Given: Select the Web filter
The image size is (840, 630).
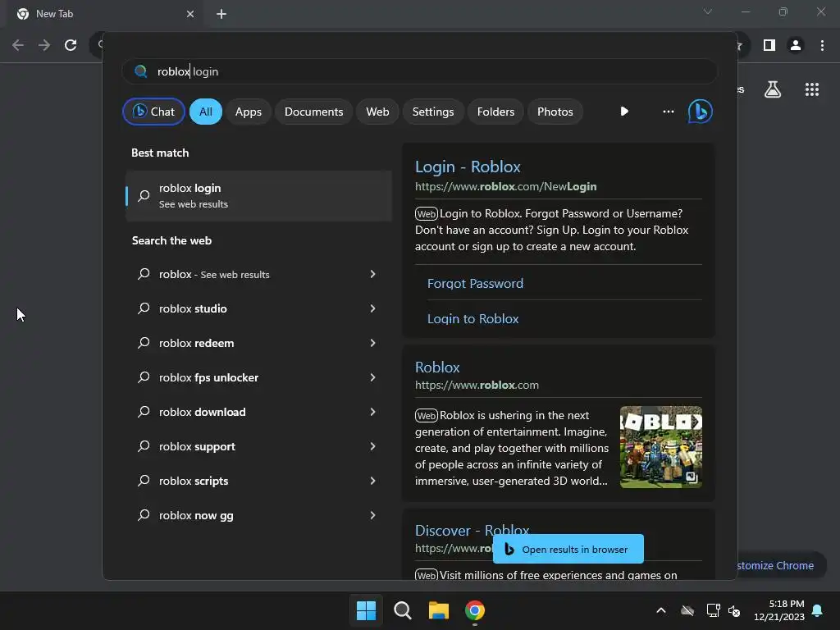Looking at the screenshot, I should tap(377, 112).
